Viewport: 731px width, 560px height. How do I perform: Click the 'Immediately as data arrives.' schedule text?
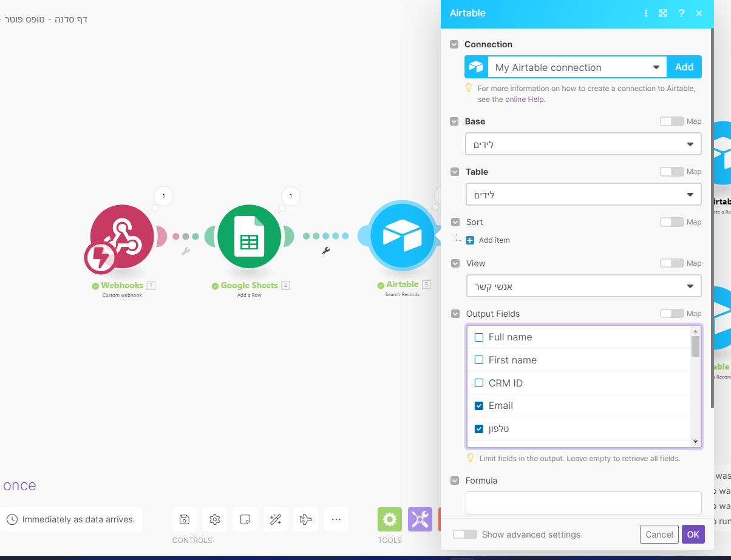click(x=78, y=519)
